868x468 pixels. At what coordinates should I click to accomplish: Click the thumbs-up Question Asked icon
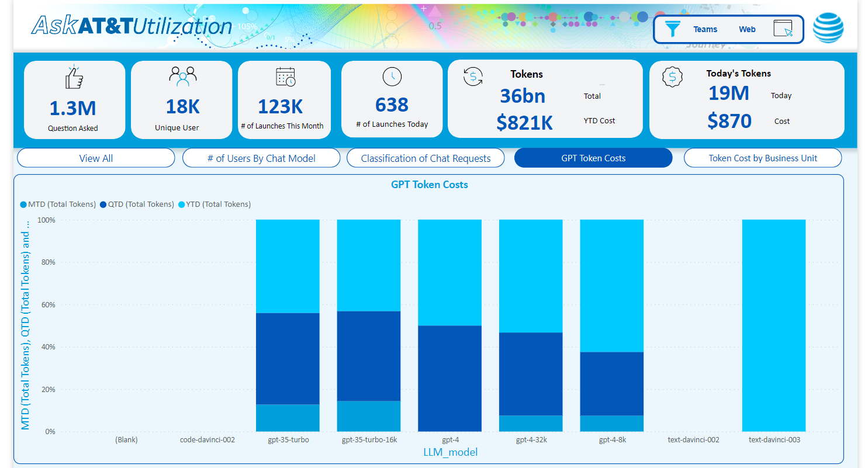pos(74,77)
